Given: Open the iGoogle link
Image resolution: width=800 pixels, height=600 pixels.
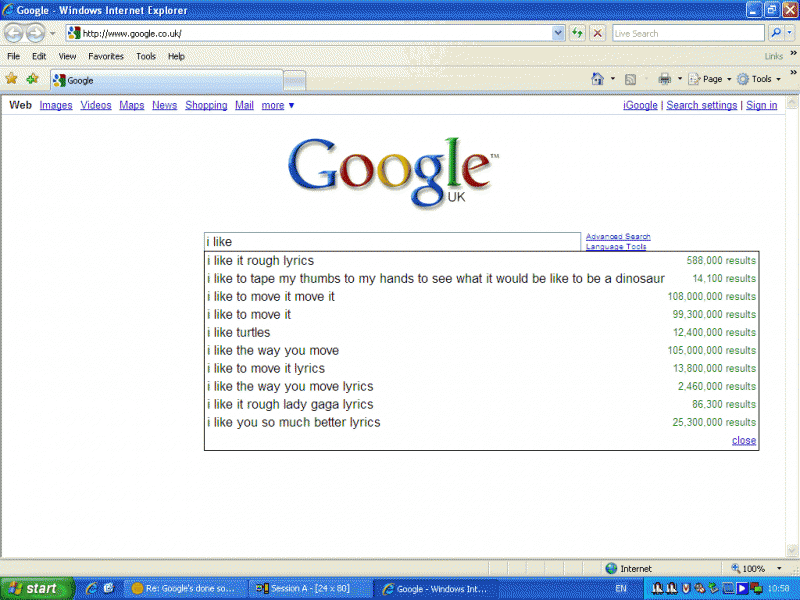Looking at the screenshot, I should (640, 105).
